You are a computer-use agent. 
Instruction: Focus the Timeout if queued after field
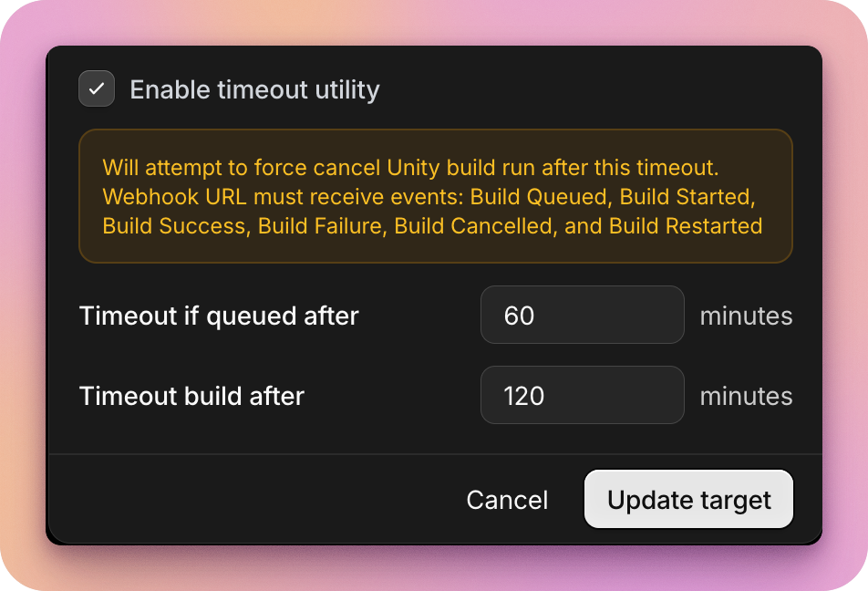582,316
